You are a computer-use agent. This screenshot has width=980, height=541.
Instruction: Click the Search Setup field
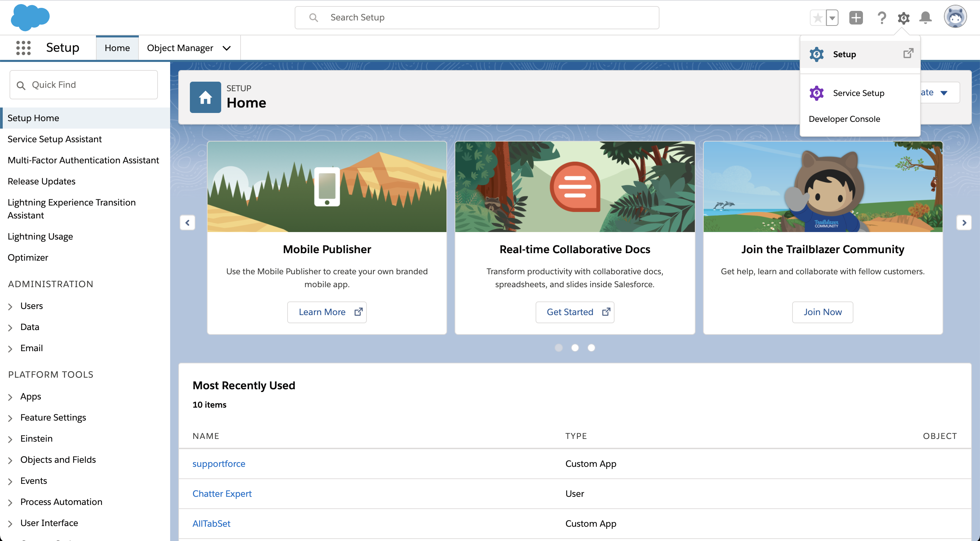click(477, 17)
